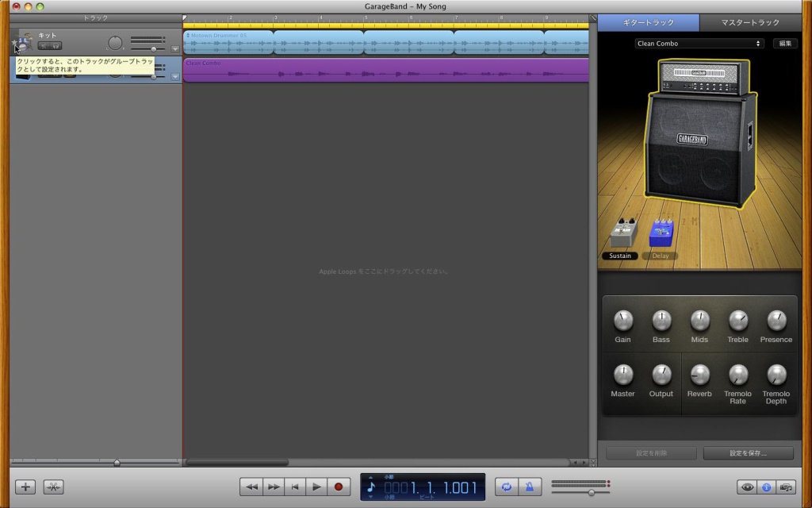This screenshot has height=508, width=812.
Task: Click the 編集 edit button
Action: tap(785, 44)
